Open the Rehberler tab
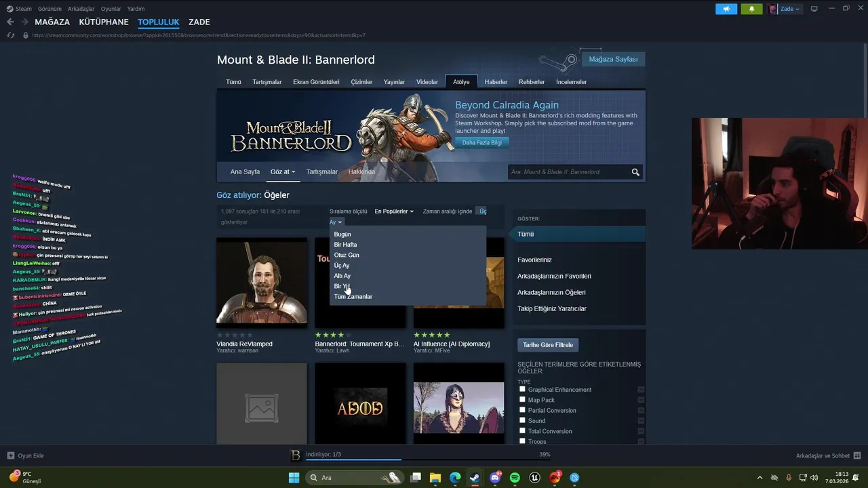The width and height of the screenshot is (868, 488). pyautogui.click(x=532, y=82)
